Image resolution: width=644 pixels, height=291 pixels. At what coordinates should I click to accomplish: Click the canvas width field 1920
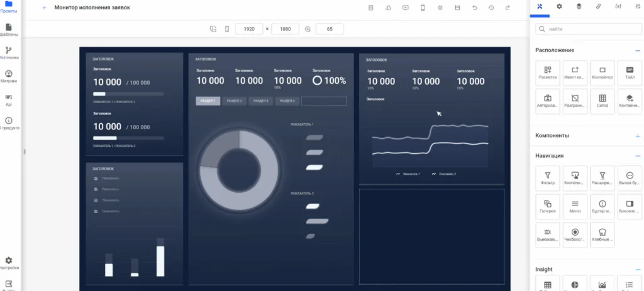(x=249, y=29)
